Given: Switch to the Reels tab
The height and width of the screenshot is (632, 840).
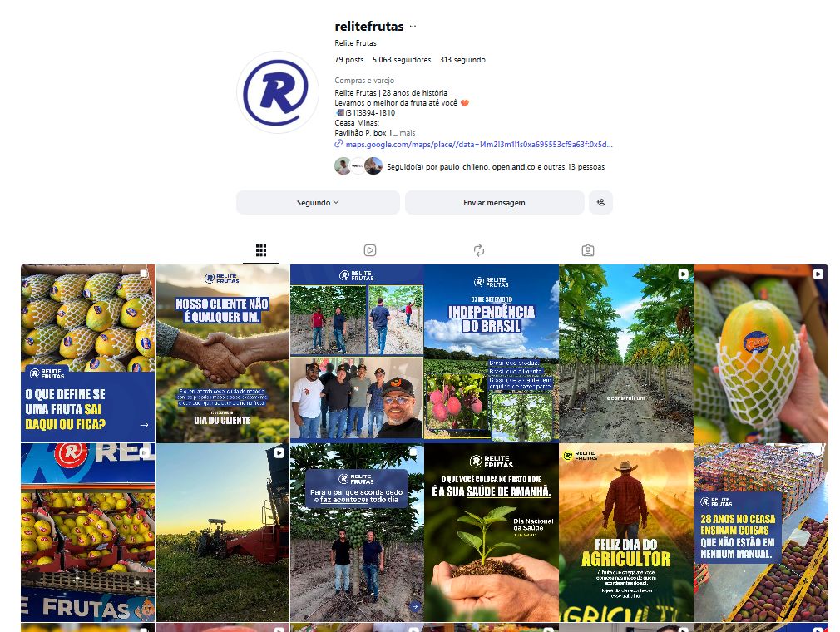Looking at the screenshot, I should point(369,250).
